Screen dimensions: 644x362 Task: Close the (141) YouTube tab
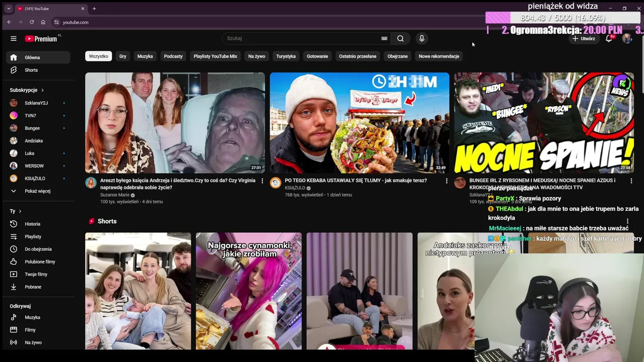83,9
